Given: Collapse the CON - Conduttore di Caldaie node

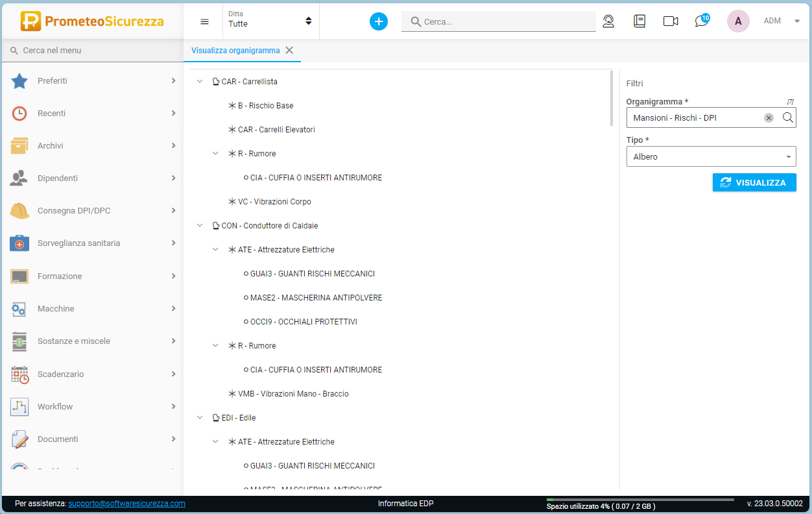Looking at the screenshot, I should click(200, 226).
